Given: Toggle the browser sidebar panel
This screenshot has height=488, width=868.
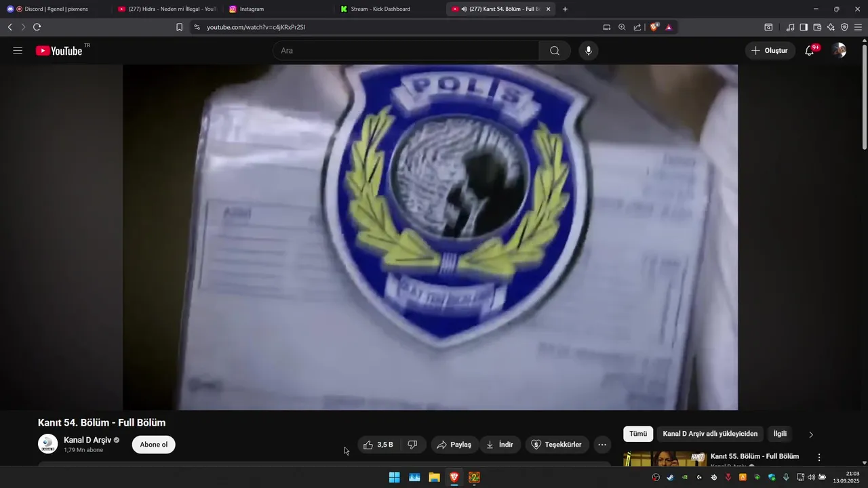Looking at the screenshot, I should (x=804, y=27).
